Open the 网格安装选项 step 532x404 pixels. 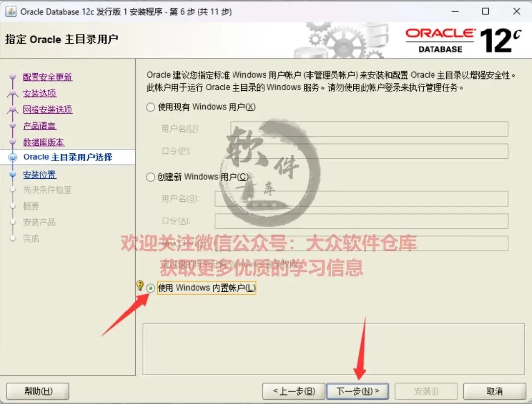47,109
